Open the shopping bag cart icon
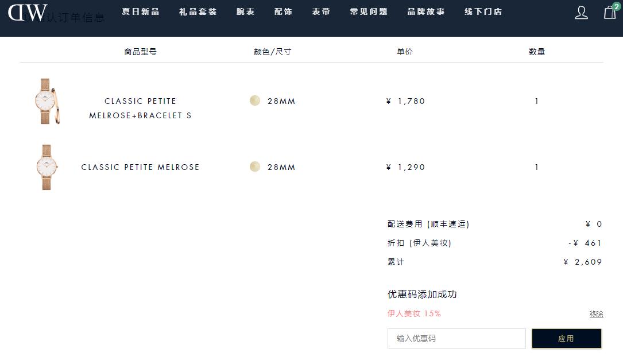 [x=609, y=13]
